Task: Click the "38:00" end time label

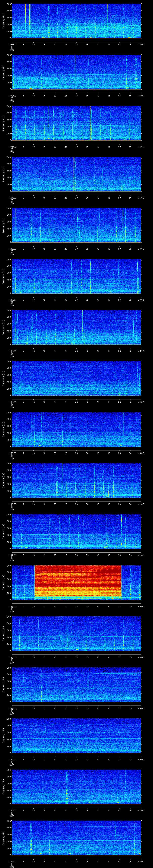Action: tap(141, 351)
